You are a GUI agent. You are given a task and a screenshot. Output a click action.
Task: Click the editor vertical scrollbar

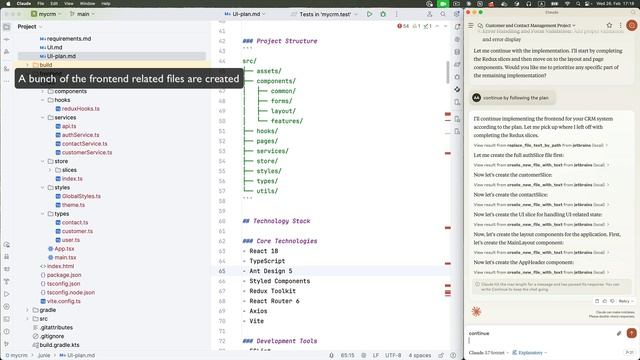click(x=448, y=72)
